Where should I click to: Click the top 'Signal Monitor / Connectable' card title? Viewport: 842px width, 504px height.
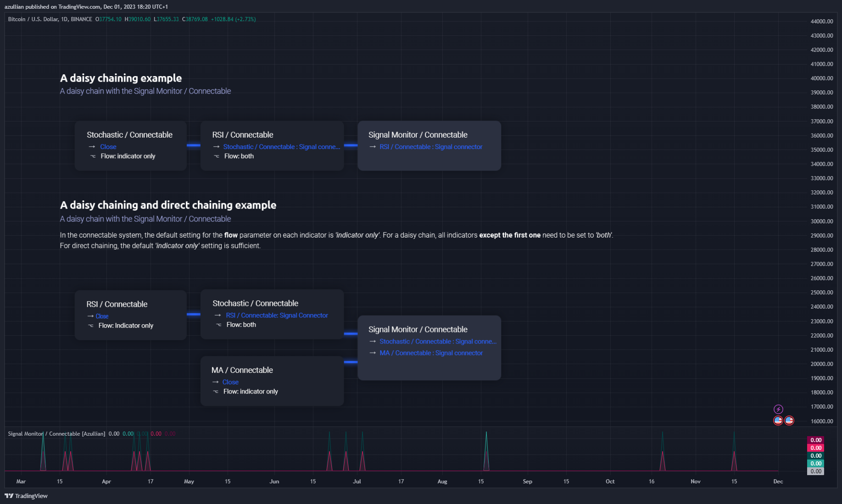(x=418, y=135)
